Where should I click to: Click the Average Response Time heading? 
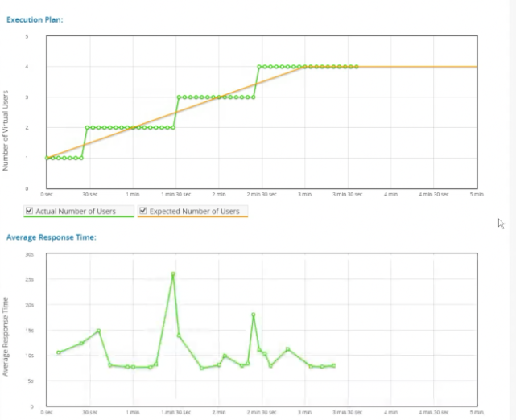52,237
